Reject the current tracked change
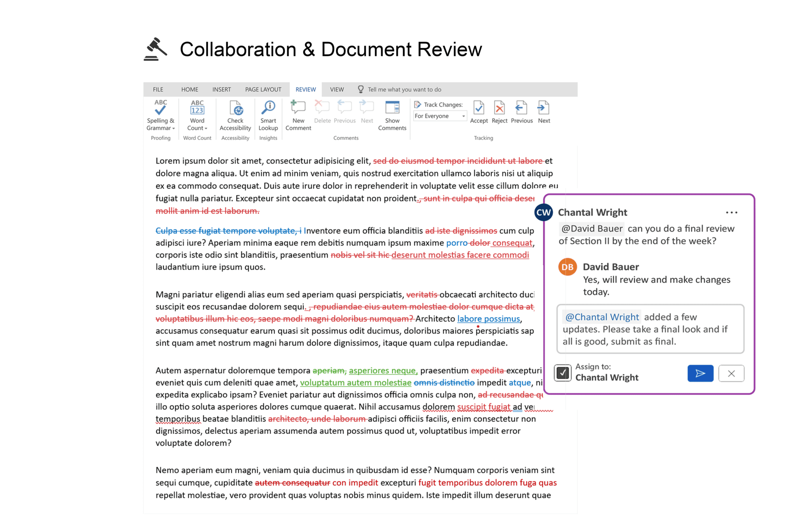The height and width of the screenshot is (532, 799). coord(500,113)
